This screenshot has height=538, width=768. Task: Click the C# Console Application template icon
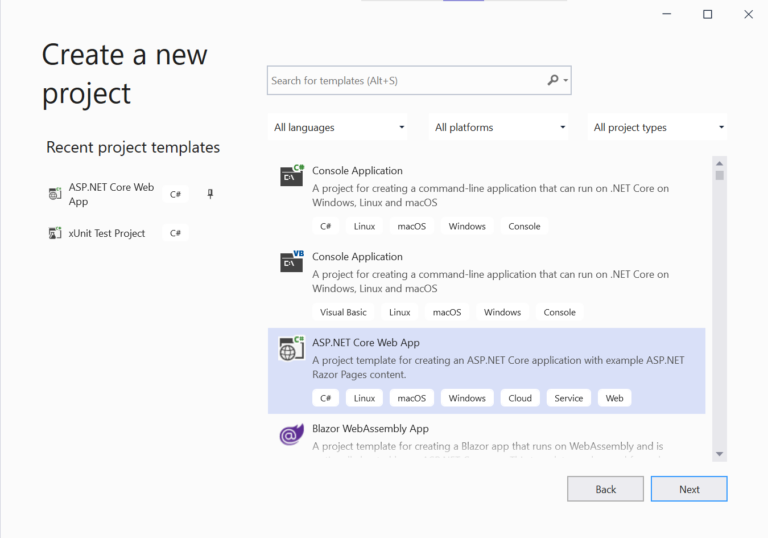pos(291,176)
